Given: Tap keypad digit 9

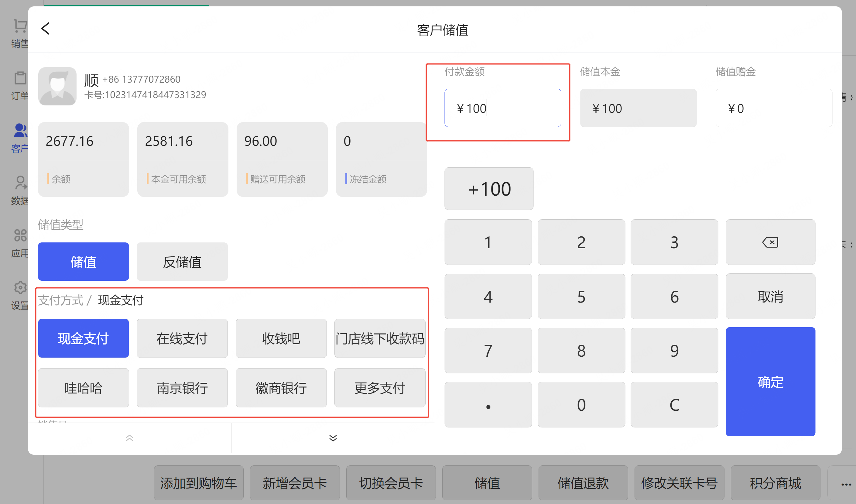Looking at the screenshot, I should point(674,351).
